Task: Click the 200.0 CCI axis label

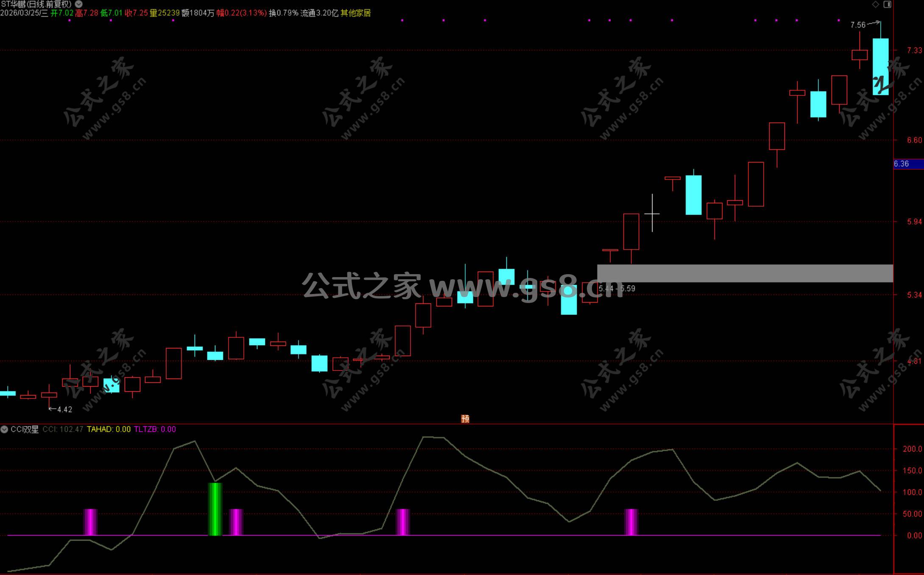Action: point(913,449)
